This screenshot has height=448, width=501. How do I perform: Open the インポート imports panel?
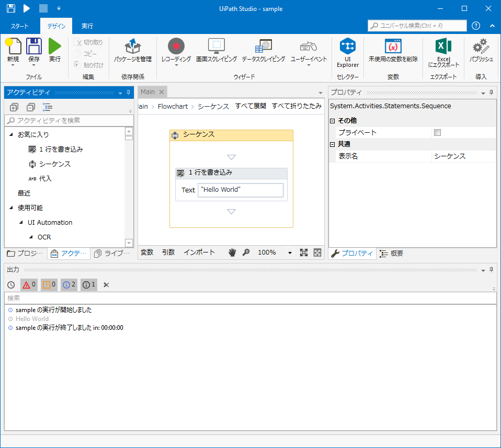[199, 252]
